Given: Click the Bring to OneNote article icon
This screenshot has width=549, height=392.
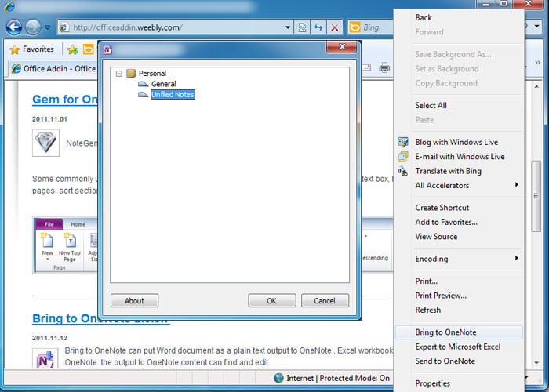Looking at the screenshot, I should [45, 358].
